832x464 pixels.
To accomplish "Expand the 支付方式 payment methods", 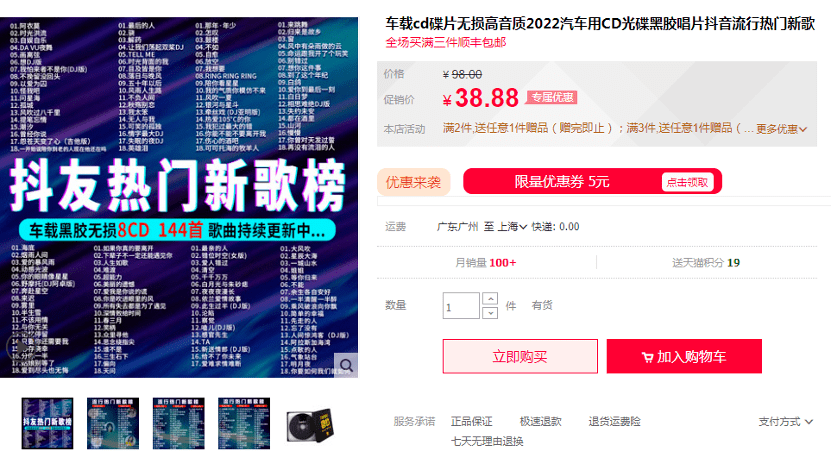I will 785,422.
